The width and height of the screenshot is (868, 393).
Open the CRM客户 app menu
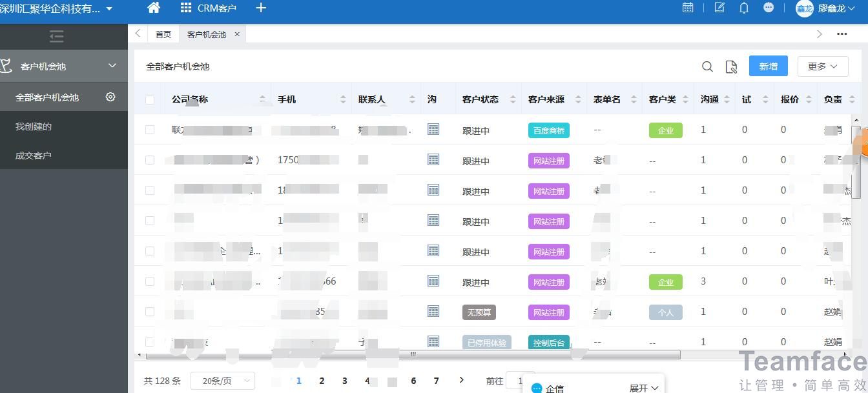pyautogui.click(x=208, y=8)
